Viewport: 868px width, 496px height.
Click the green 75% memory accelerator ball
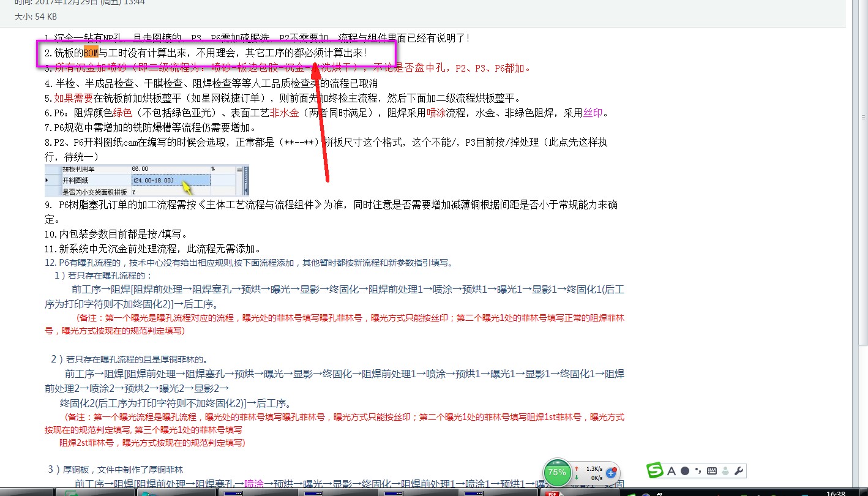point(556,473)
